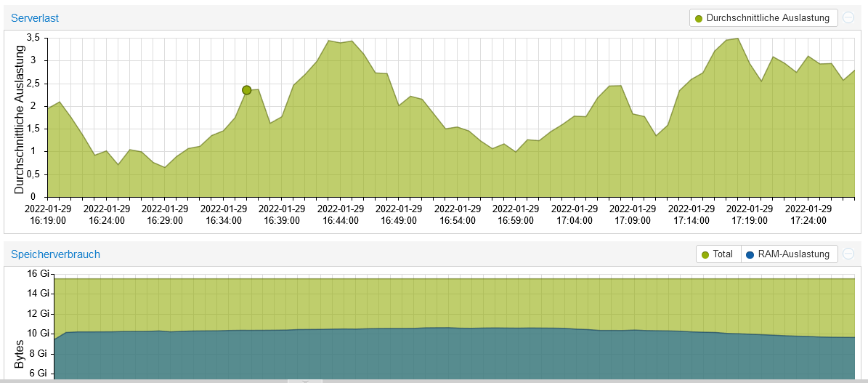Click the x-axis label 2022-01-29 16:44:00

pyautogui.click(x=341, y=214)
